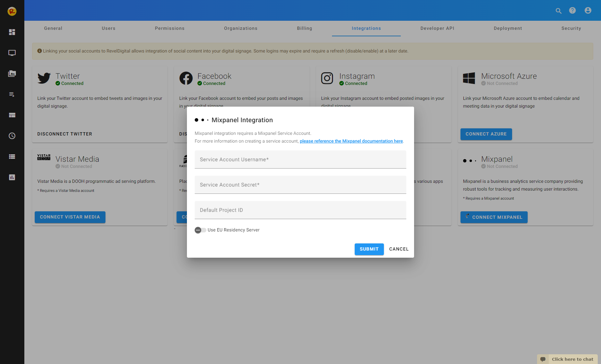Open the playlists icon in sidebar
Viewport: 601px width, 364px height.
click(12, 94)
